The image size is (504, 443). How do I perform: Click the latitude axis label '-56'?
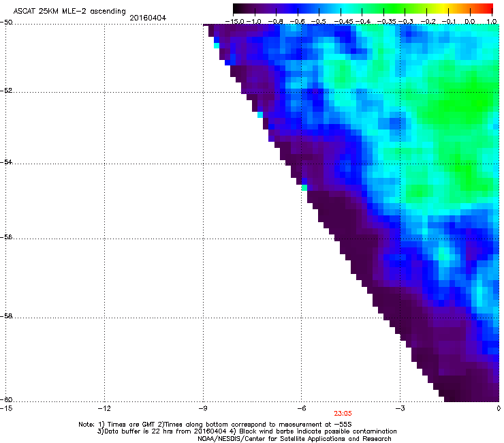(x=6, y=237)
